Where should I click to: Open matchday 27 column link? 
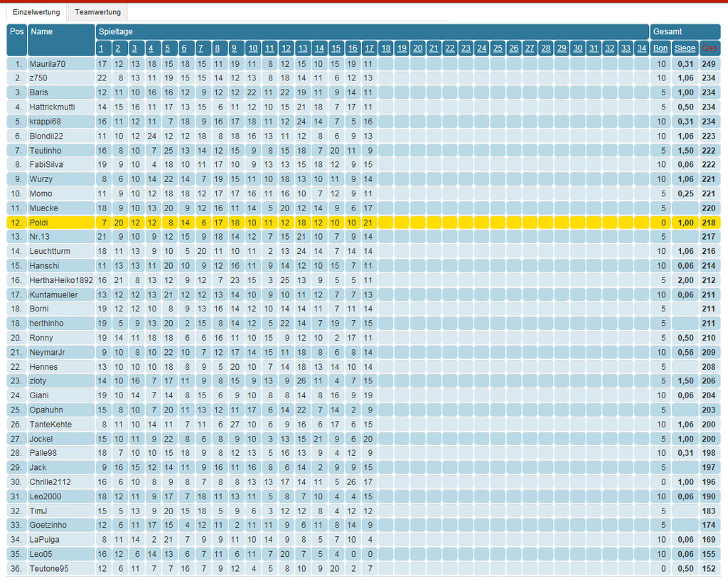[530, 48]
